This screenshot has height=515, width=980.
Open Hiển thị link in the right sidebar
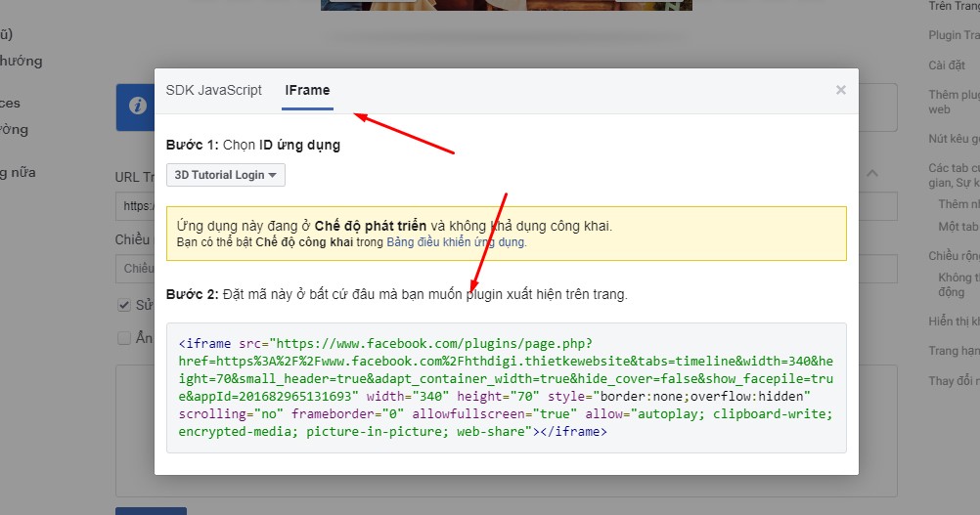coord(954,322)
